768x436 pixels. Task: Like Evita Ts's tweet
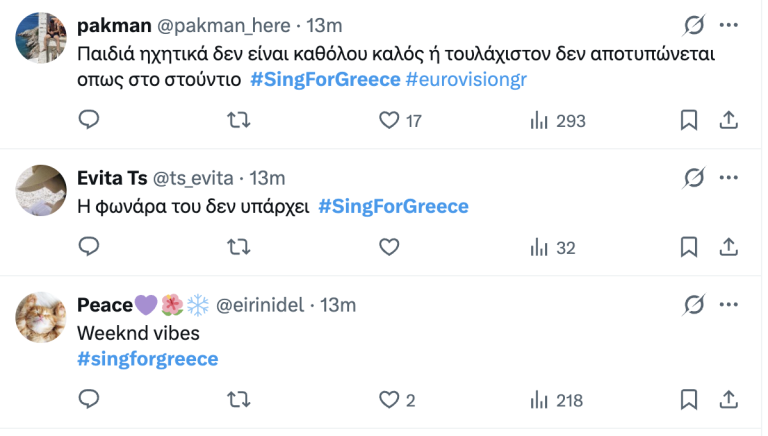coord(390,247)
